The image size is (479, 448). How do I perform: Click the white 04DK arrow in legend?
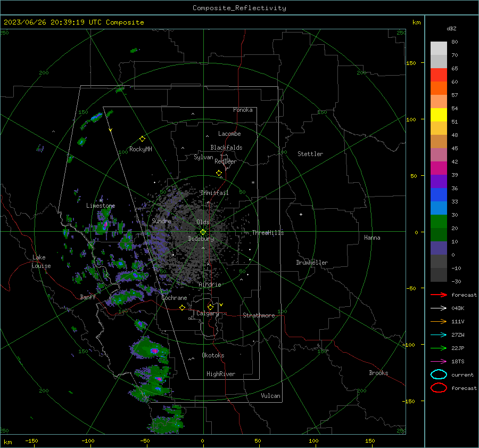point(439,308)
